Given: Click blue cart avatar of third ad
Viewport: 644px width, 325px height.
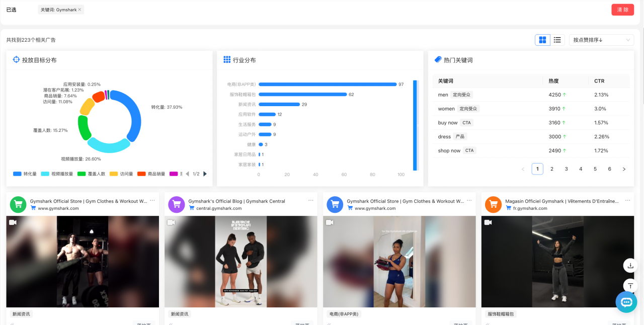Looking at the screenshot, I should pyautogui.click(x=335, y=204).
